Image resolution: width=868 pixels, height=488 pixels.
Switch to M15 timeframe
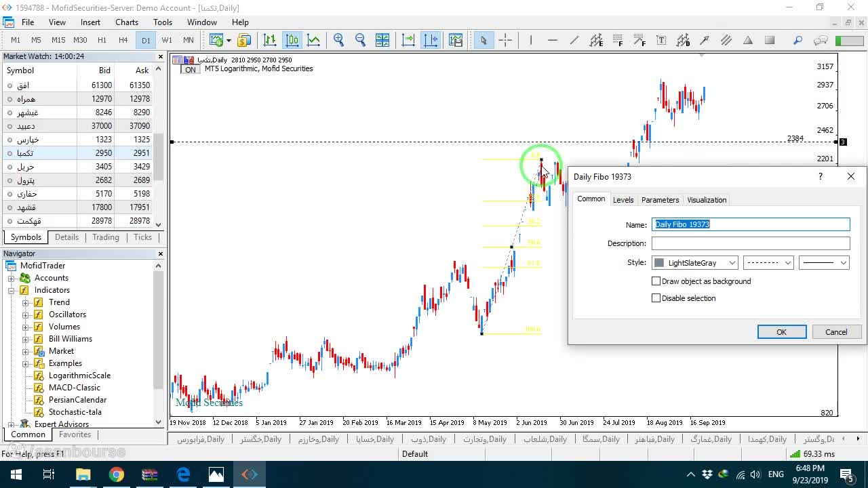(58, 40)
